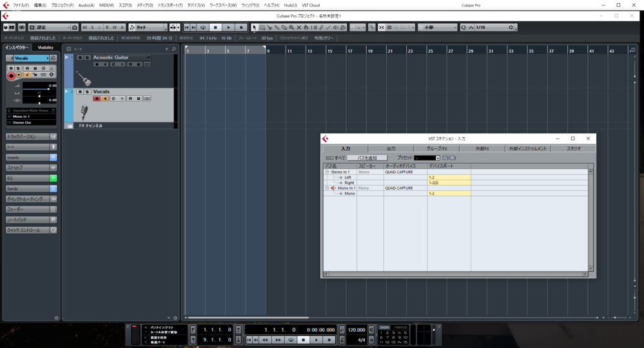
Task: Select the Zoom magnifier tool in toolbar
Action: click(x=291, y=28)
